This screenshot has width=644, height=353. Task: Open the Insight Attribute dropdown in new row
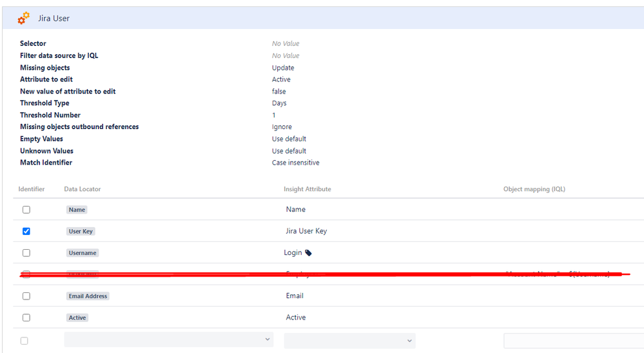[349, 341]
